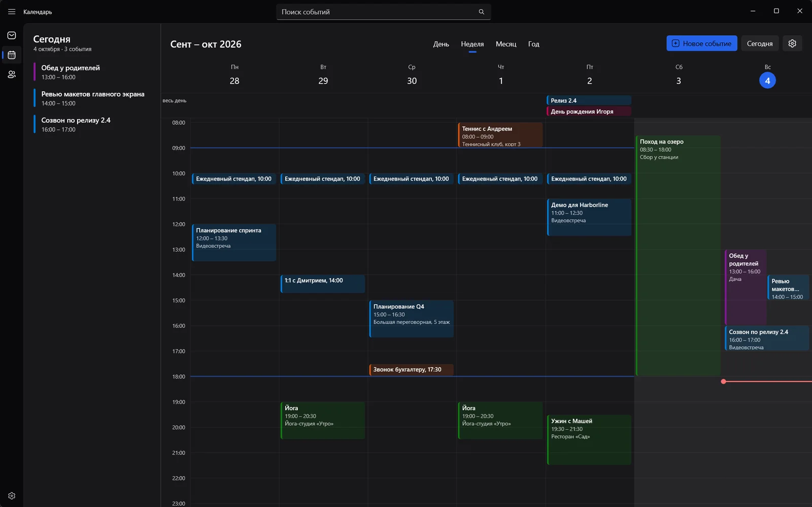The height and width of the screenshot is (507, 812).
Task: Switch to Неделя view
Action: pyautogui.click(x=472, y=44)
